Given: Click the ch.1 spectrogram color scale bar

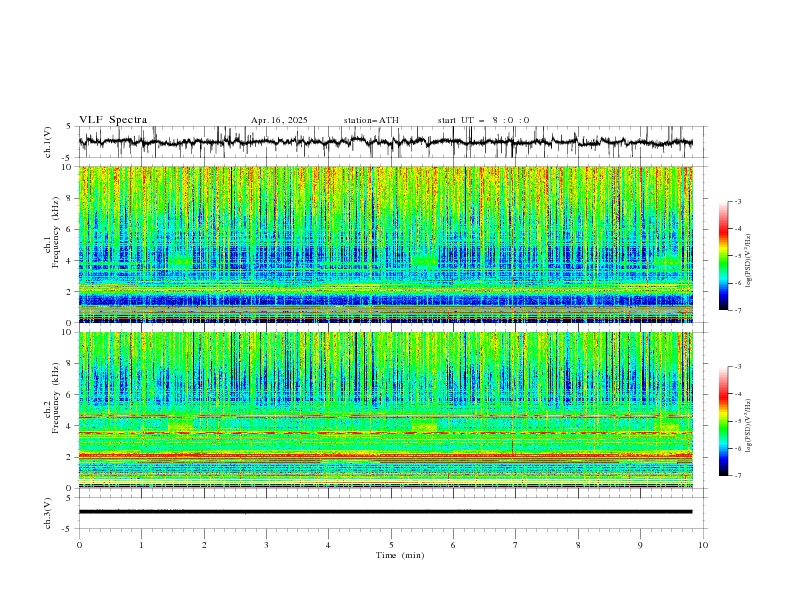Looking at the screenshot, I should [x=723, y=255].
